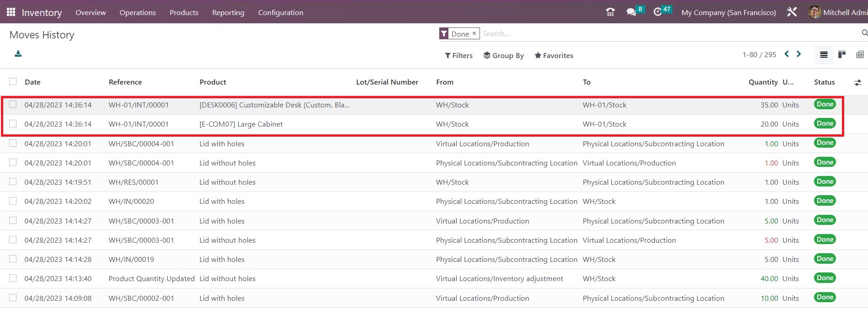This screenshot has width=868, height=309.
Task: Click the Inventory app title
Action: click(x=42, y=12)
